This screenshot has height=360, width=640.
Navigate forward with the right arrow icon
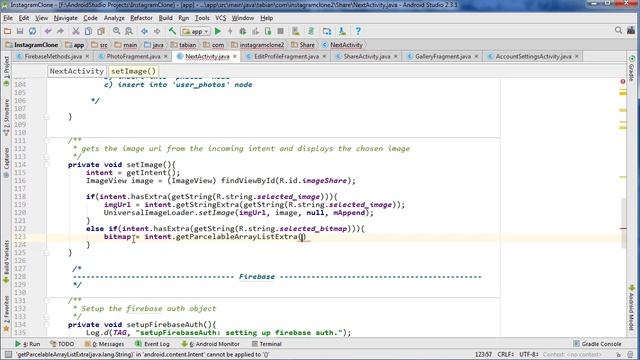coord(157,31)
